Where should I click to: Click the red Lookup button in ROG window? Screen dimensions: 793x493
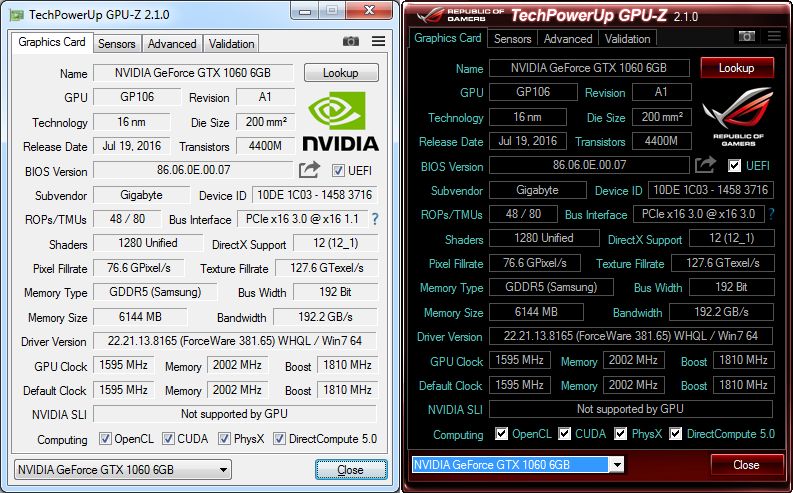coord(737,68)
